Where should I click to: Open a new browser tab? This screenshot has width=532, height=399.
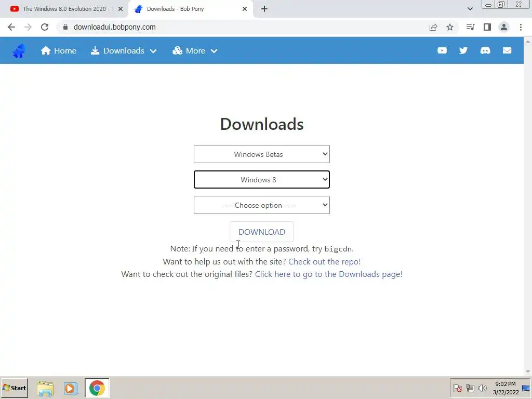[264, 9]
